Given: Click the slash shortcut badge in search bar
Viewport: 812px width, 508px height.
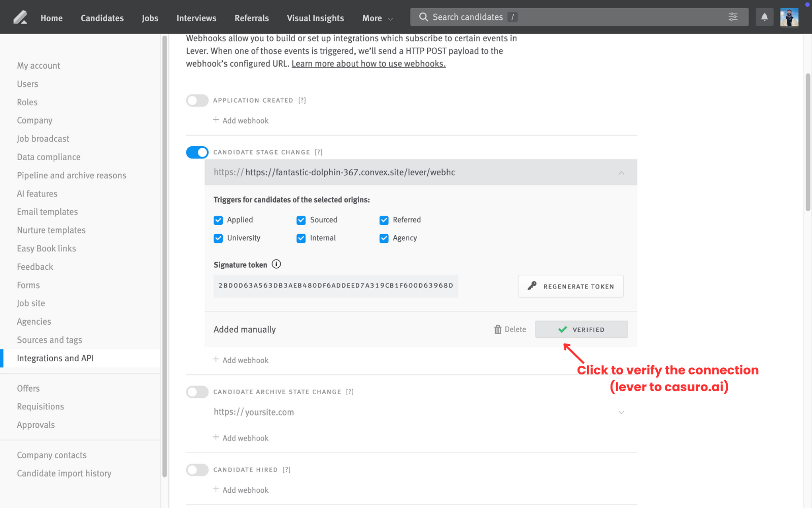Looking at the screenshot, I should (x=513, y=17).
